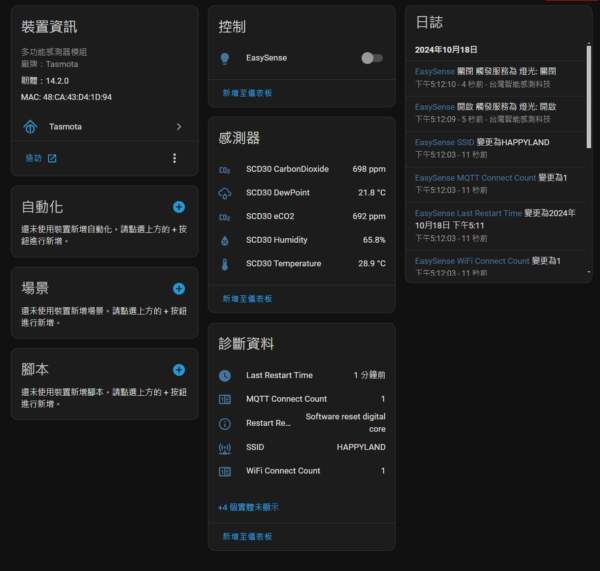Add diagnostic entities to dashboard
The width and height of the screenshot is (600, 571).
pos(247,537)
